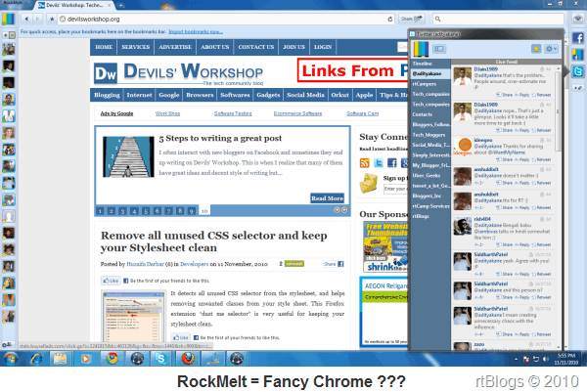587x392 pixels.
Task: Select Timeline in the Twitter panel list
Action: pos(430,64)
